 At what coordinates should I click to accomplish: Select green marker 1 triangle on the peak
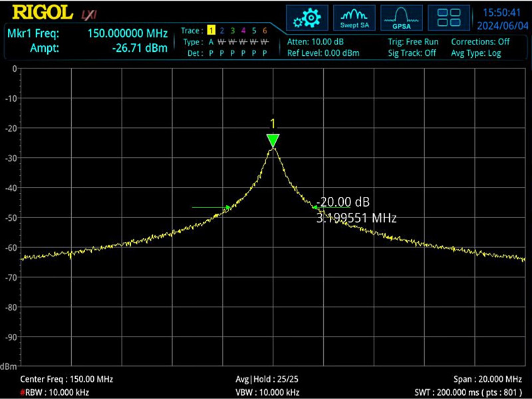(273, 141)
